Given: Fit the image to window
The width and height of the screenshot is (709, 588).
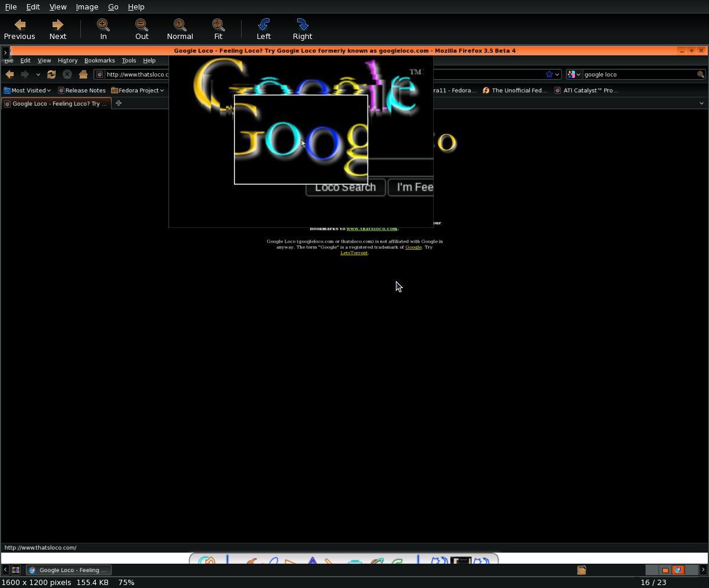Looking at the screenshot, I should pyautogui.click(x=219, y=29).
